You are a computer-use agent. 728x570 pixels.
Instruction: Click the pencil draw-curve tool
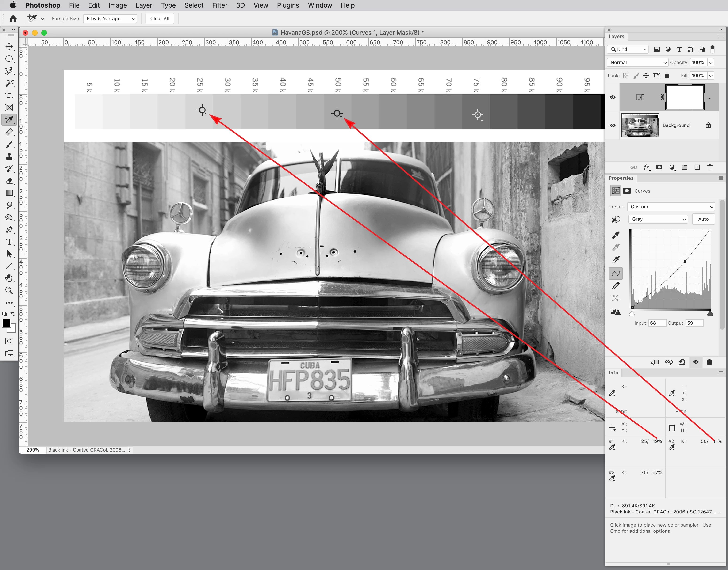616,286
